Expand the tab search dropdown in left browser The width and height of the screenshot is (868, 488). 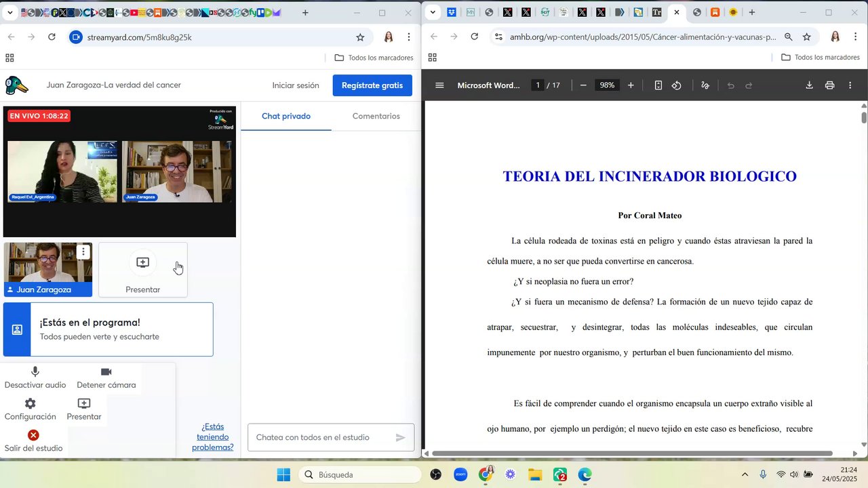pos(9,13)
